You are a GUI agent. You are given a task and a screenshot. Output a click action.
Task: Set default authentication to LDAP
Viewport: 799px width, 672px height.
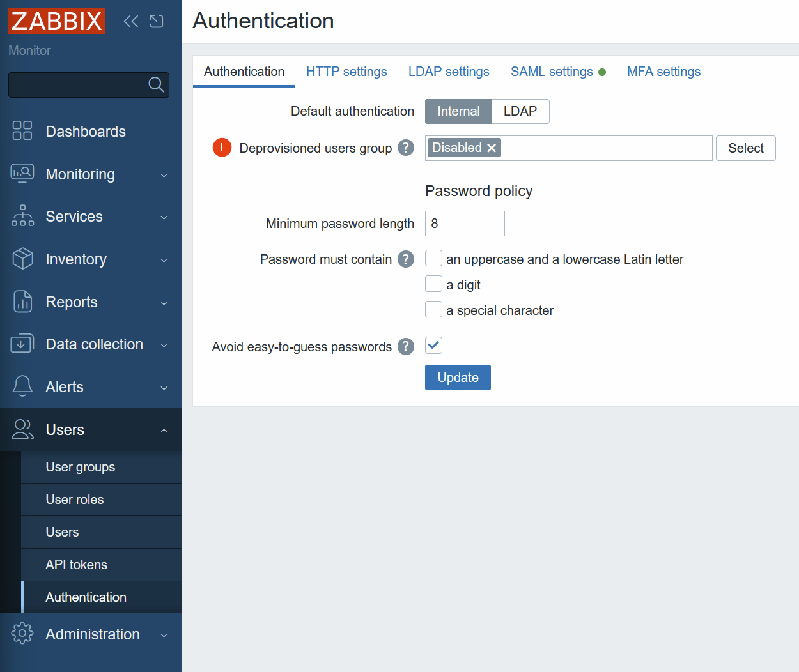pyautogui.click(x=520, y=111)
